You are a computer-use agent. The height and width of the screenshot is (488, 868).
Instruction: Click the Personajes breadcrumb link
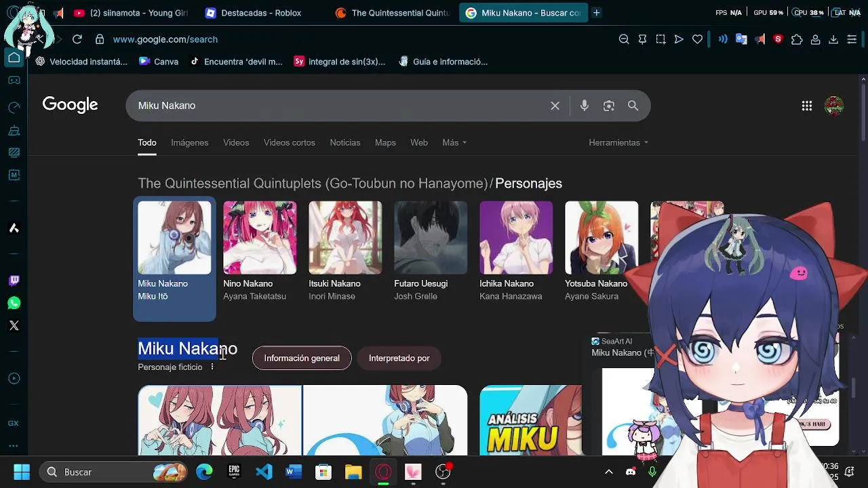click(x=528, y=183)
